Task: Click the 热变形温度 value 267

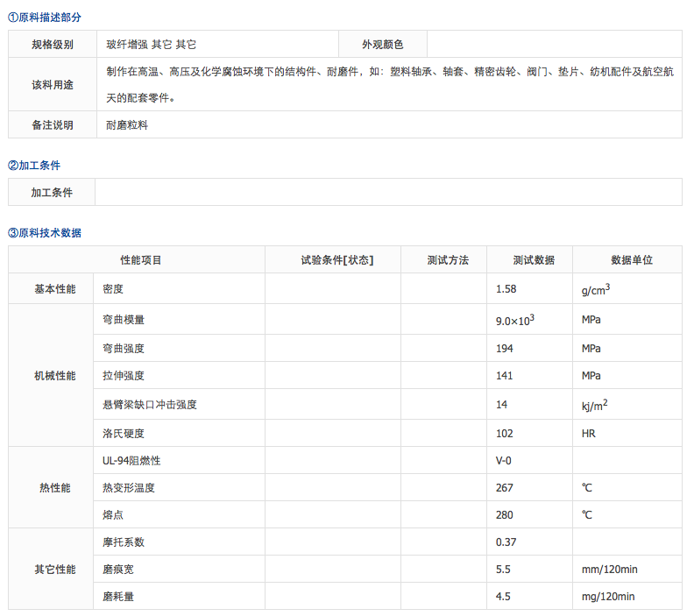Action: coord(505,487)
